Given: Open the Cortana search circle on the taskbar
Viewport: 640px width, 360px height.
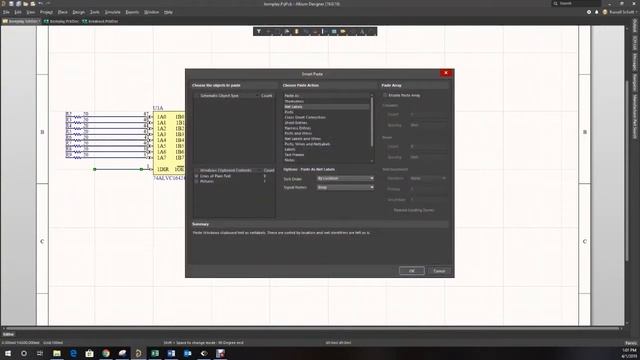Looking at the screenshot, I should point(24,353).
